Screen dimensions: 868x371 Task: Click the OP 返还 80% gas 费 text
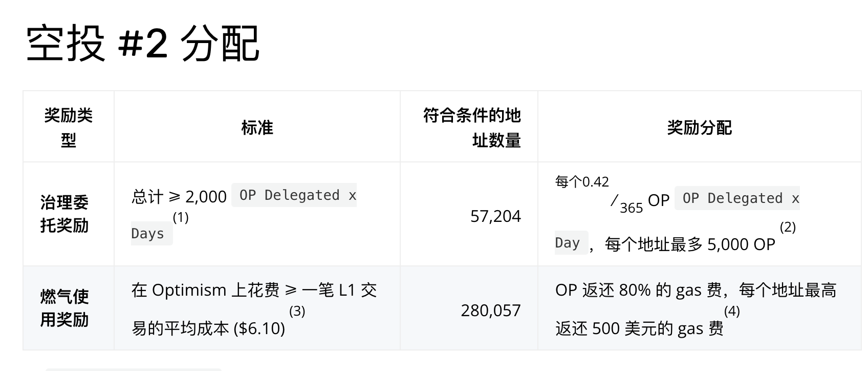click(639, 291)
